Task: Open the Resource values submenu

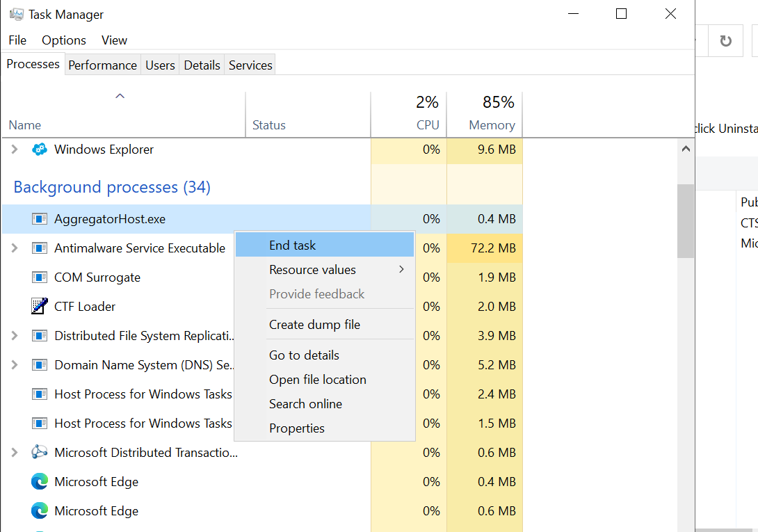Action: tap(325, 270)
